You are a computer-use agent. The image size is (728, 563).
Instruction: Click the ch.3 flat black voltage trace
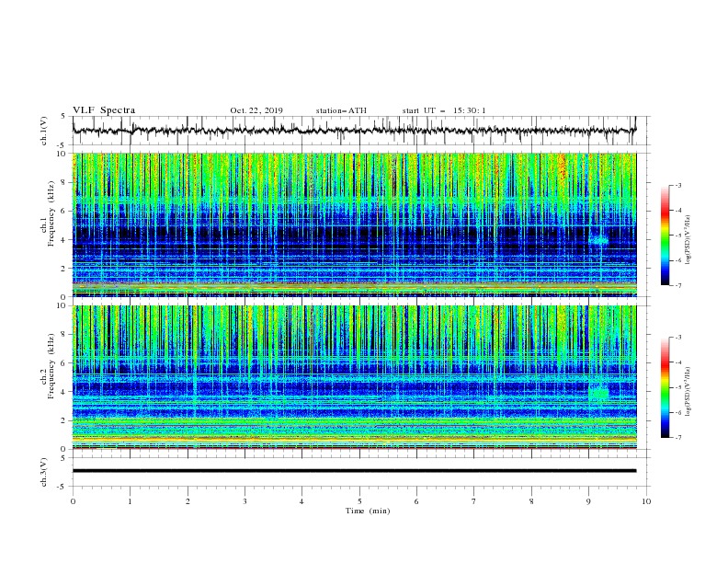tap(354, 471)
